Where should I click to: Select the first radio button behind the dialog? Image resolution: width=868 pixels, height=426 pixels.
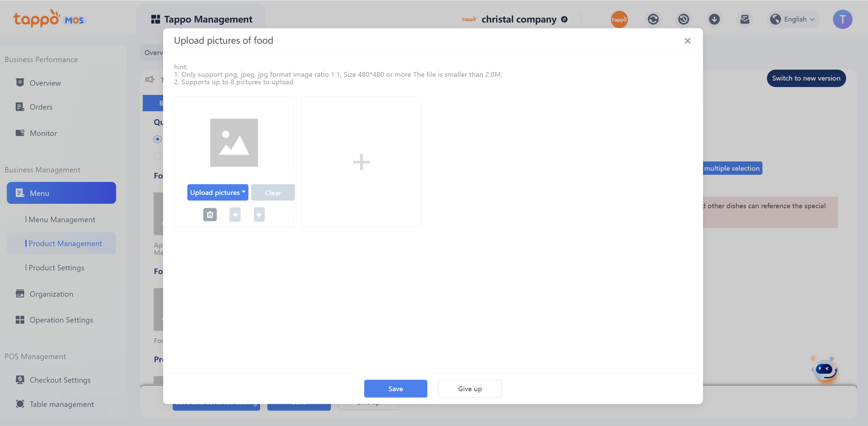pyautogui.click(x=157, y=139)
